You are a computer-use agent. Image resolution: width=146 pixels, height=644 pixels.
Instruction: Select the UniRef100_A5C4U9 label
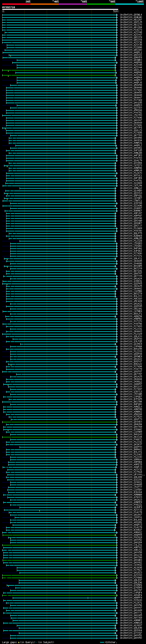pos(131,301)
